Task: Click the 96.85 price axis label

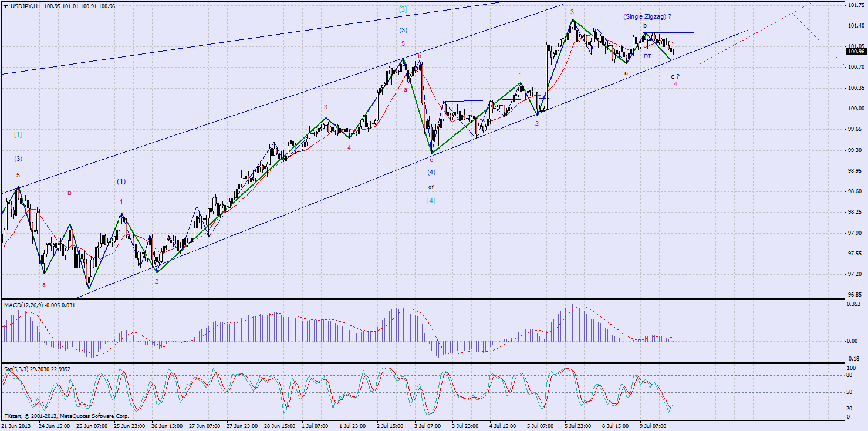Action: click(855, 295)
